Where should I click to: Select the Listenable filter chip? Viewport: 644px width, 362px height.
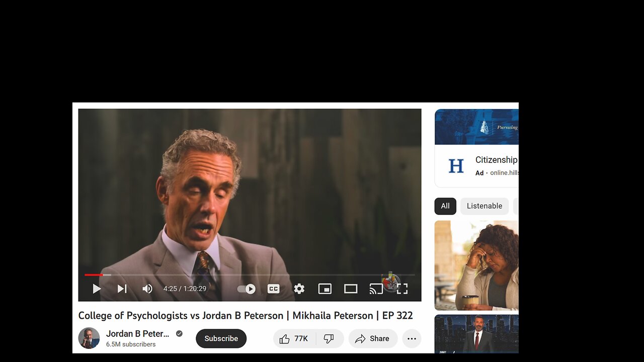point(485,206)
